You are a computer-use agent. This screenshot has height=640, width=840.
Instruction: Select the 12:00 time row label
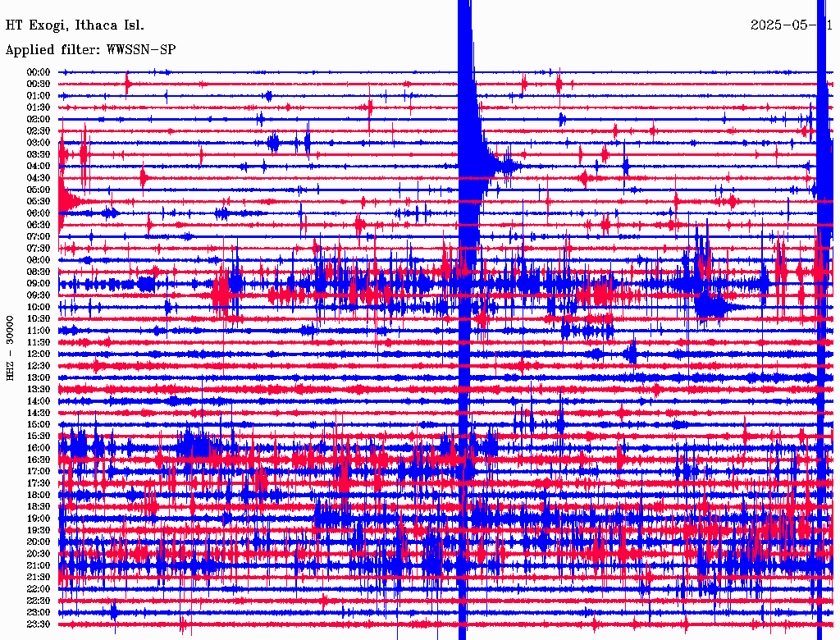click(x=39, y=354)
